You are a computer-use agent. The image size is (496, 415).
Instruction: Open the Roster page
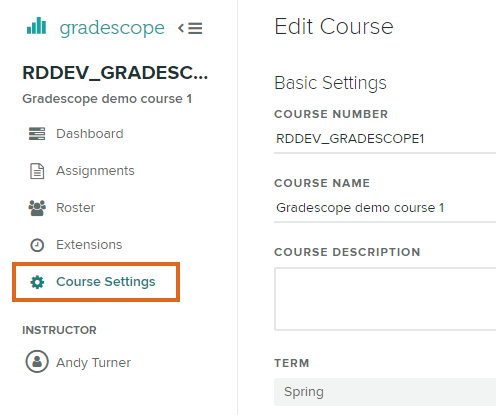pyautogui.click(x=76, y=208)
